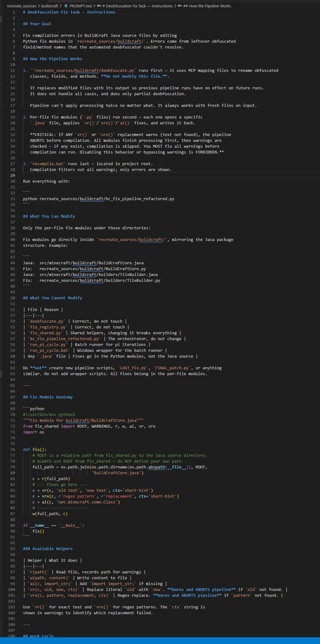Screen dimensions: 320x644
Task: Open the '# Deobfuscation Fix Task — Instructions' breadcrumb
Action: (137, 6)
